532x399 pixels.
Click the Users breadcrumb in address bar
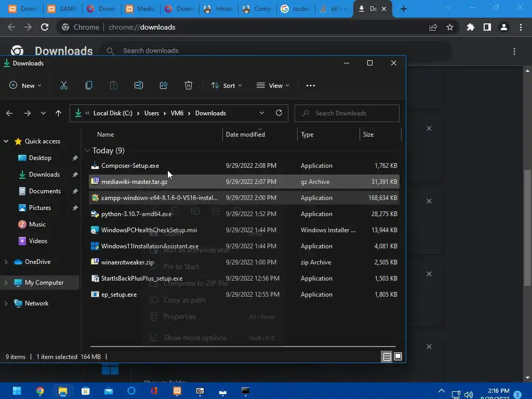pyautogui.click(x=152, y=113)
